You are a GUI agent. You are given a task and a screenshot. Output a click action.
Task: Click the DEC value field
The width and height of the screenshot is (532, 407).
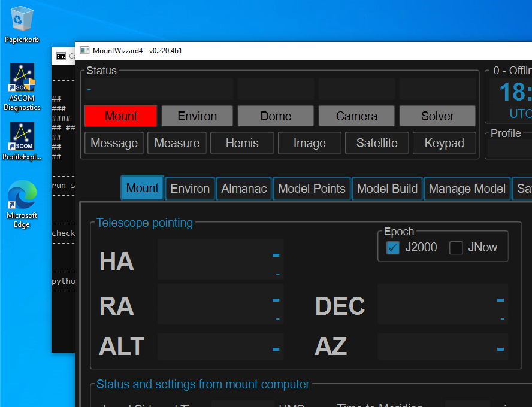click(x=443, y=304)
